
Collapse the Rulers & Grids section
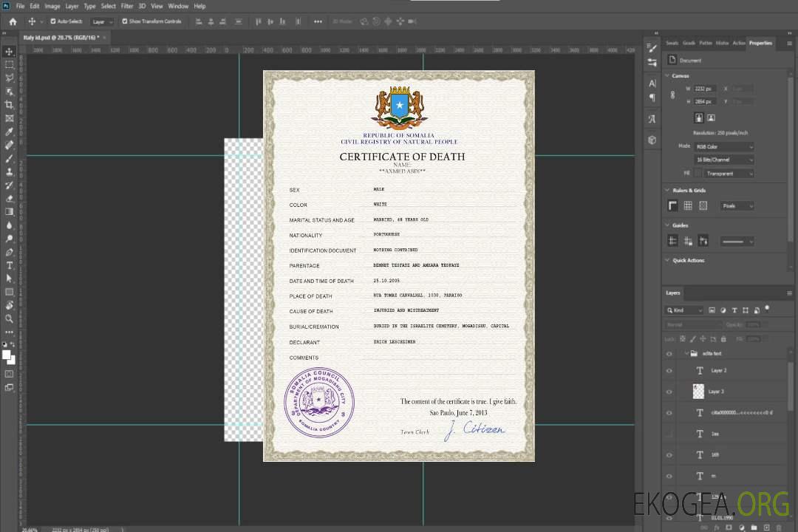point(667,191)
